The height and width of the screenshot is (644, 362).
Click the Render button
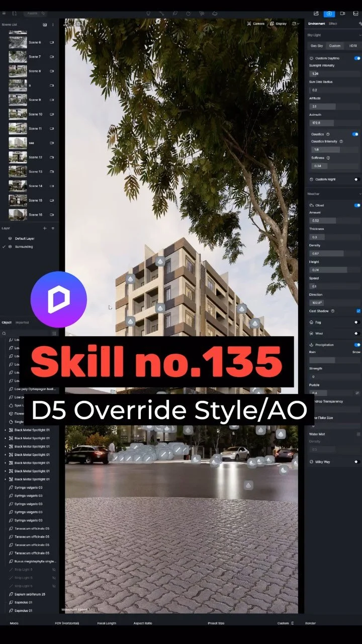pos(311,623)
